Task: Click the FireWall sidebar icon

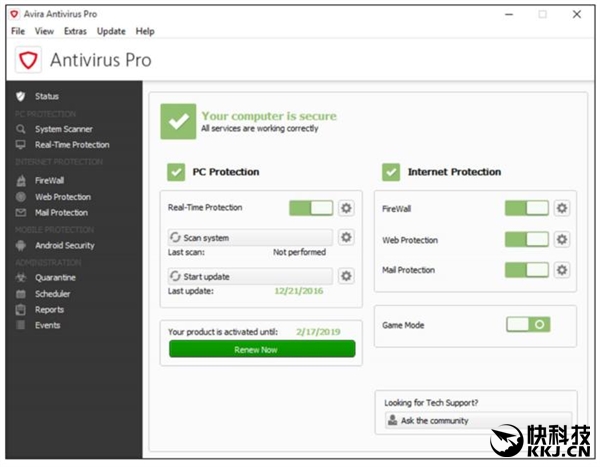Action: point(21,180)
